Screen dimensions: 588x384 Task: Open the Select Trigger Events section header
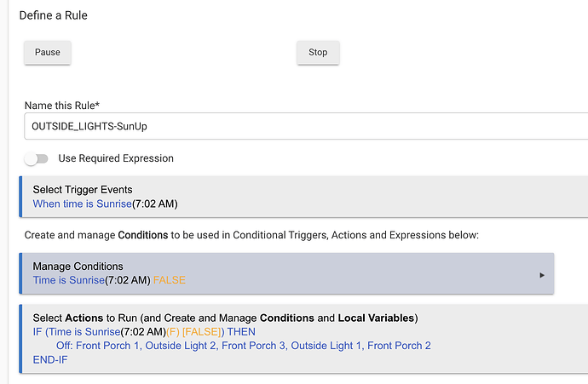click(82, 189)
